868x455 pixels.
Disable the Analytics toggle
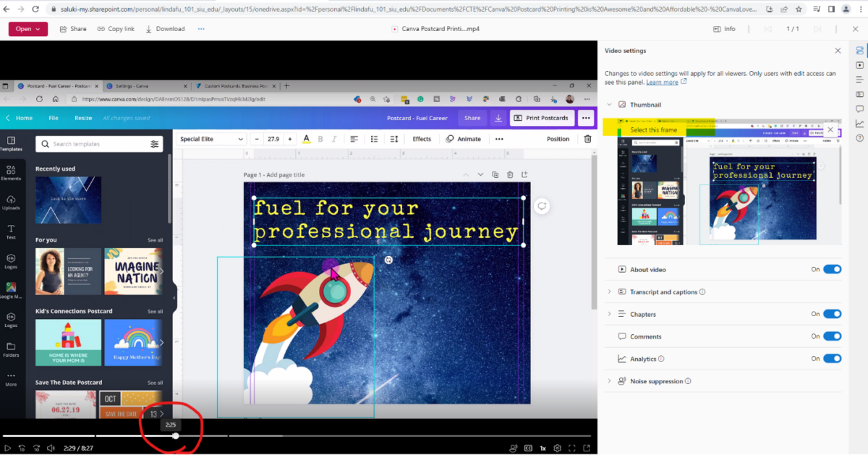click(832, 358)
